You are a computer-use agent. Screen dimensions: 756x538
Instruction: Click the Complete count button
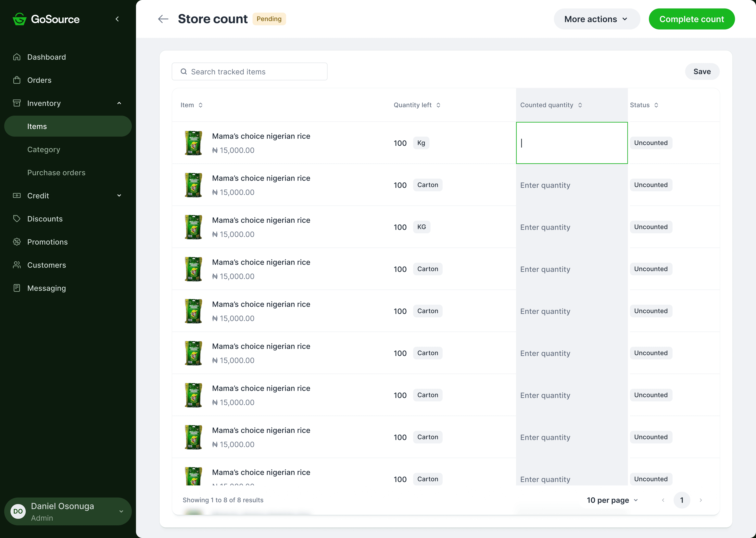[x=692, y=19]
